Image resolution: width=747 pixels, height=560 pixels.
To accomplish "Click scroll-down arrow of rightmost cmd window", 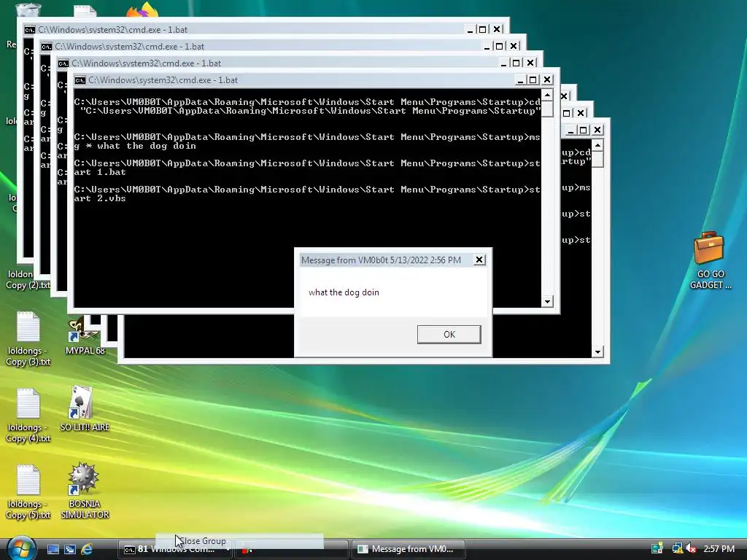I will [x=597, y=352].
